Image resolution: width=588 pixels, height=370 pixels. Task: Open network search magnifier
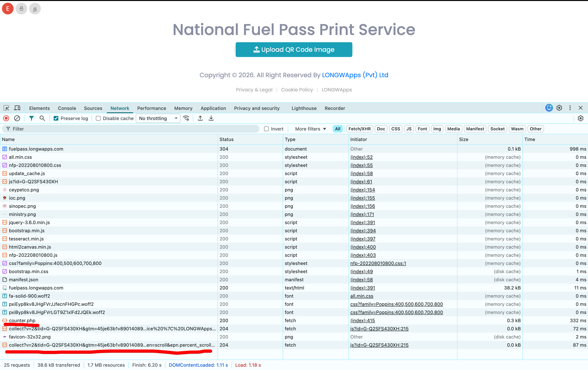click(x=42, y=118)
